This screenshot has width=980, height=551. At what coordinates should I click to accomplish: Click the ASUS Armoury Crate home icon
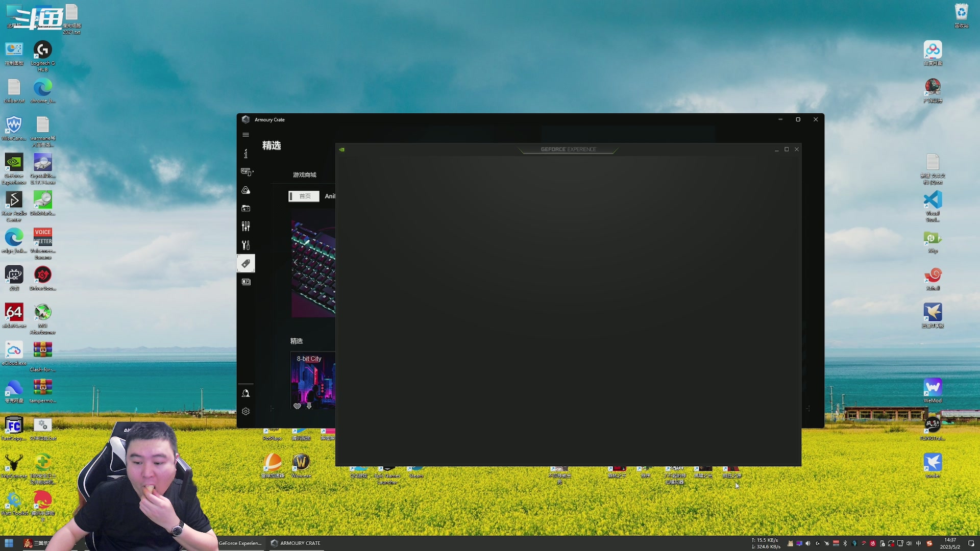pyautogui.click(x=246, y=153)
